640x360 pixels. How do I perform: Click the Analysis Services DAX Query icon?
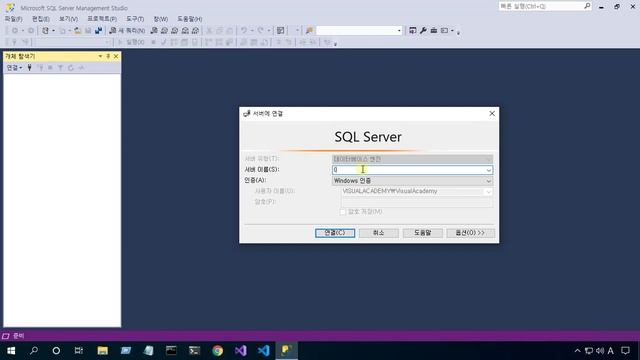click(x=196, y=31)
